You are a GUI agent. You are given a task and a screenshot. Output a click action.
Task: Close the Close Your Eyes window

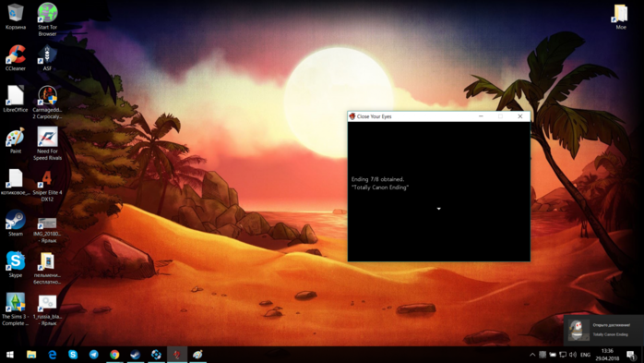coord(520,116)
